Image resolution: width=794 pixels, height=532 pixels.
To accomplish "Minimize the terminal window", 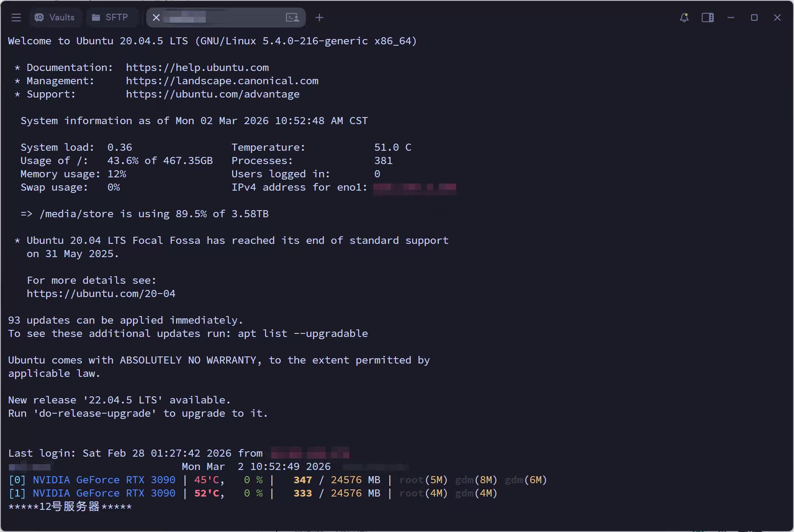I will (731, 18).
